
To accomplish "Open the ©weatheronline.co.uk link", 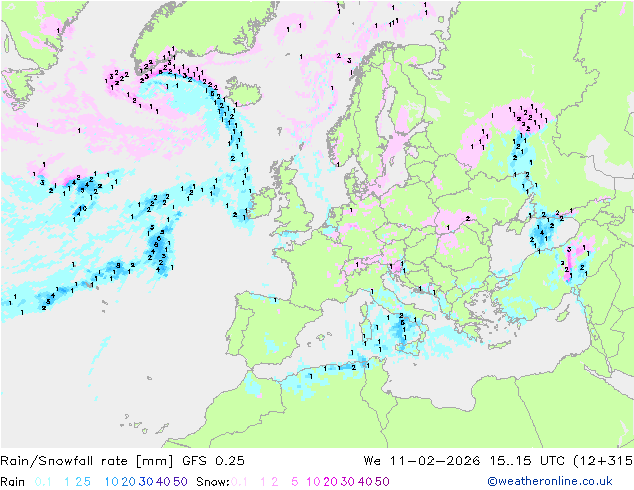I will tap(550, 482).
